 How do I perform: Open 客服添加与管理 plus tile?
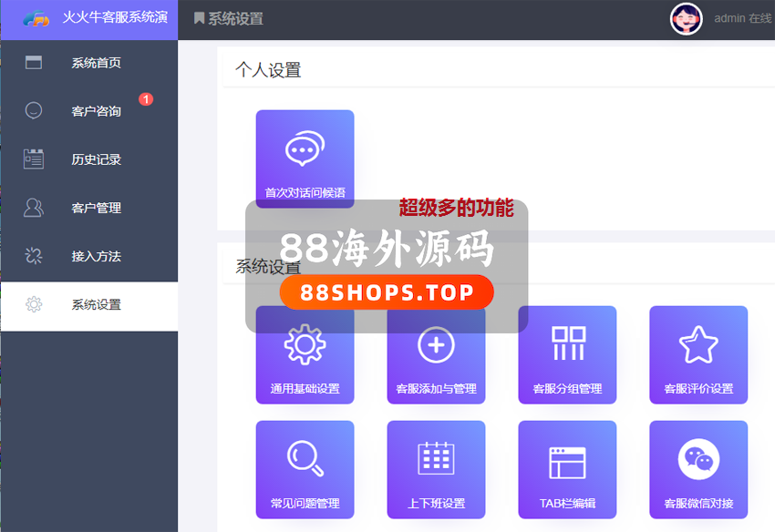pos(436,354)
